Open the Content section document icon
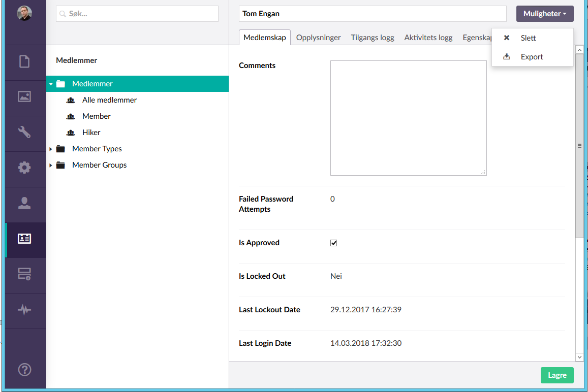The image size is (588, 392). tap(24, 62)
